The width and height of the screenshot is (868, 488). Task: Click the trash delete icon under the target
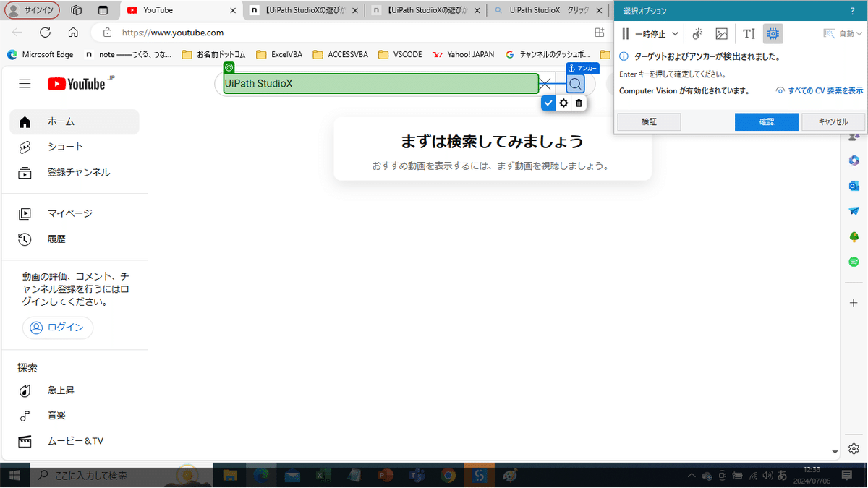[x=579, y=103]
